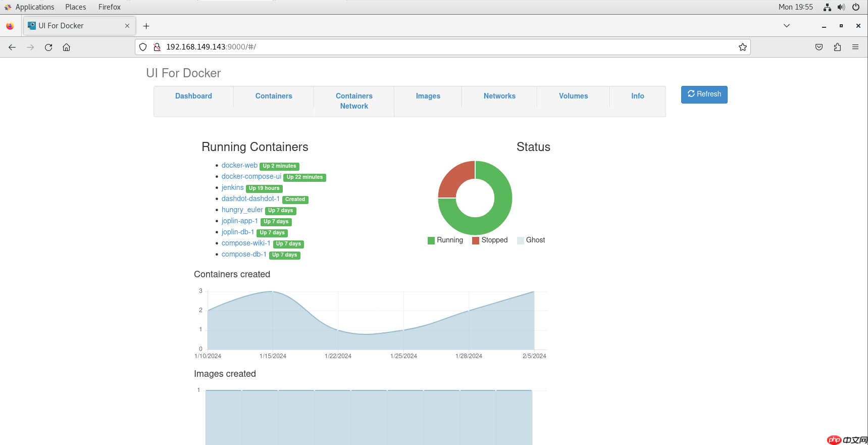Screen dimensions: 868x445
Task: Click the 1/15/2024 peak on the Containers created chart
Action: (x=273, y=291)
